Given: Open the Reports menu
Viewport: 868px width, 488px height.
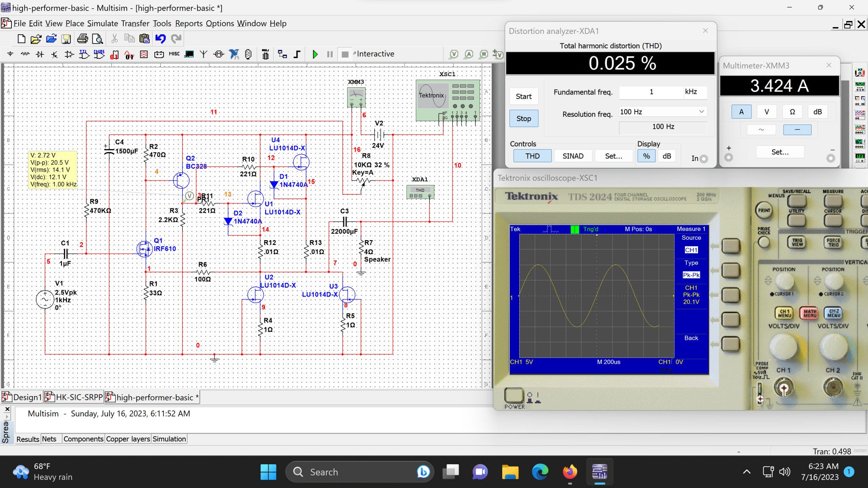Looking at the screenshot, I should (x=189, y=24).
